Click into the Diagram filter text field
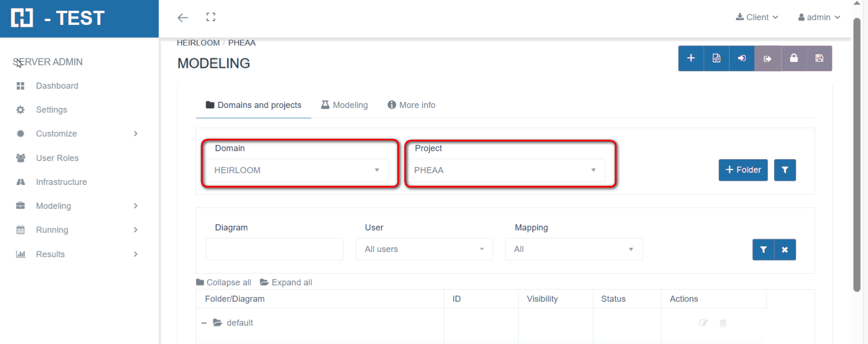The height and width of the screenshot is (344, 868). [x=274, y=249]
